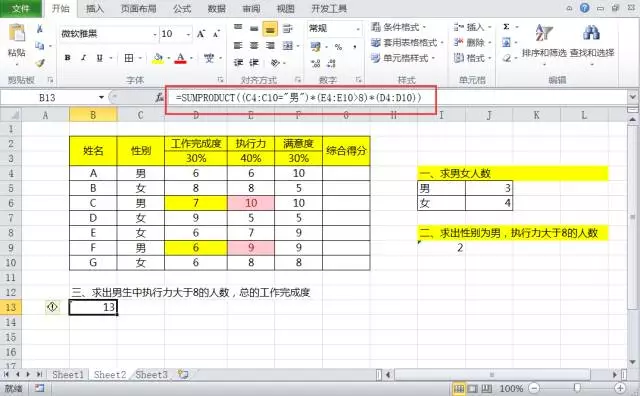Switch to the 公式 ribbon tab
The image size is (640, 396).
pos(182,9)
